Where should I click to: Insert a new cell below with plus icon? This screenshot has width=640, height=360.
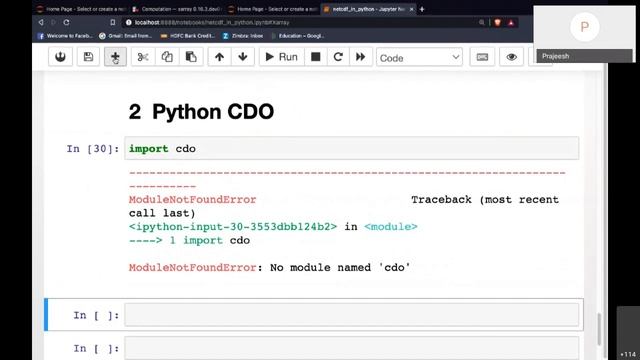[115, 57]
